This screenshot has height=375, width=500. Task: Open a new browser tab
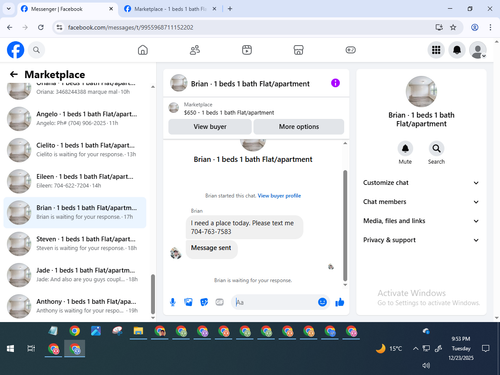point(230,9)
